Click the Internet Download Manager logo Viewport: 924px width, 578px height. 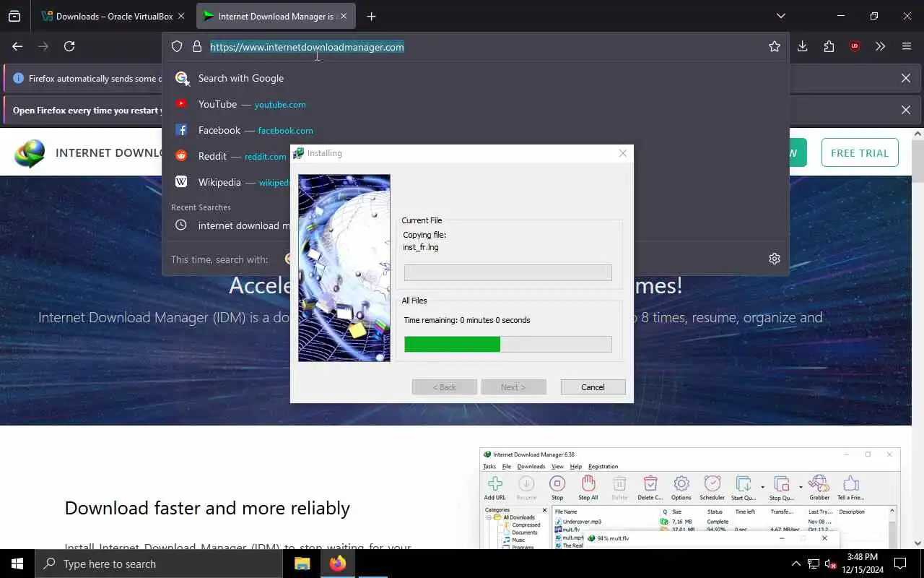point(30,153)
